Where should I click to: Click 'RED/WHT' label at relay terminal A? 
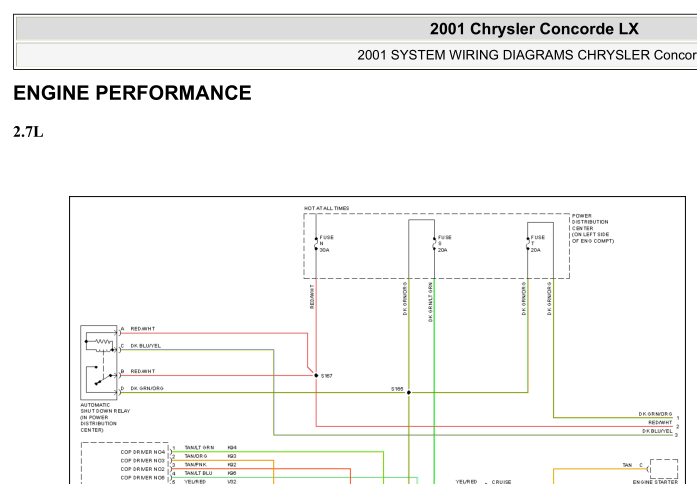(143, 329)
